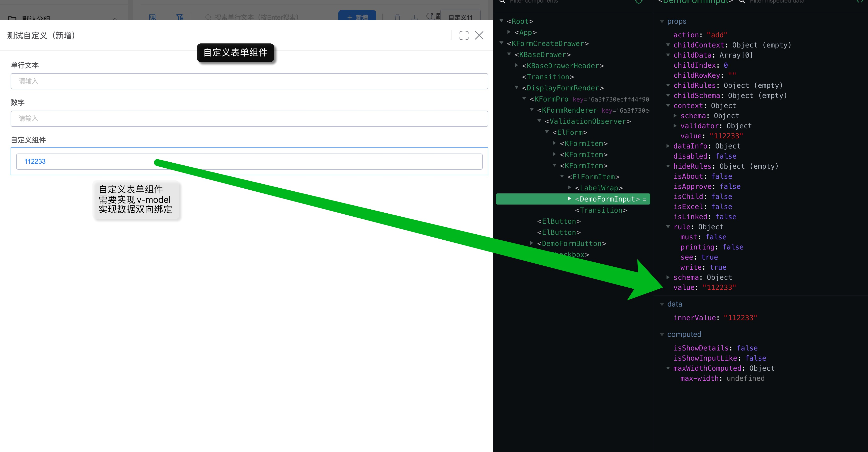Image resolution: width=868 pixels, height=452 pixels.
Task: Expand the DemoFormButton component node
Action: coord(532,243)
